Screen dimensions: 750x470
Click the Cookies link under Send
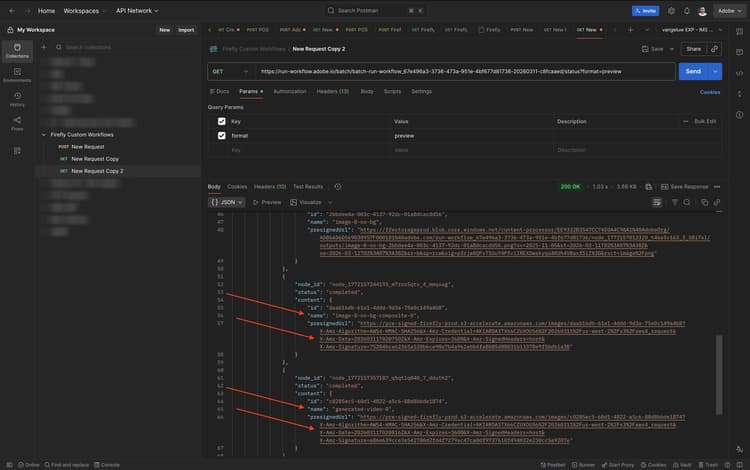[x=710, y=92]
